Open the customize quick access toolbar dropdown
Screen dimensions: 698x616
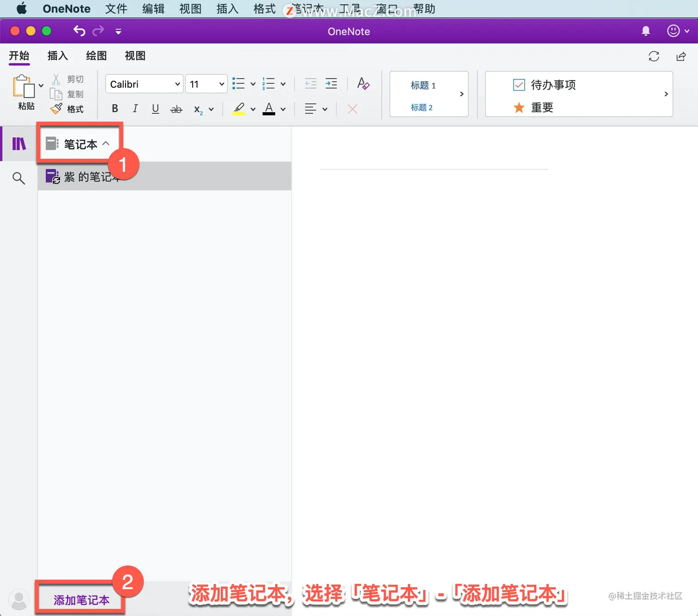119,31
